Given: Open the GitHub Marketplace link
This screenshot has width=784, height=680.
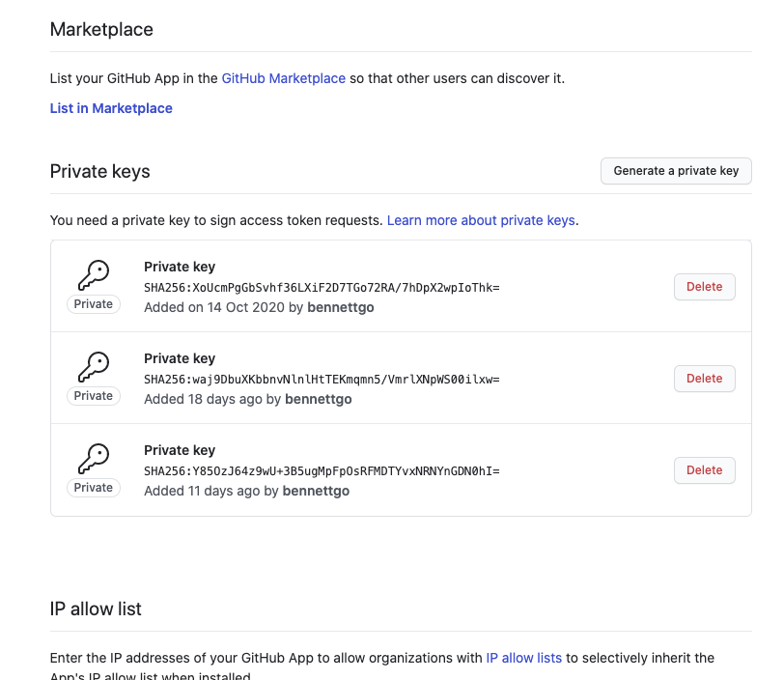Looking at the screenshot, I should coord(283,78).
